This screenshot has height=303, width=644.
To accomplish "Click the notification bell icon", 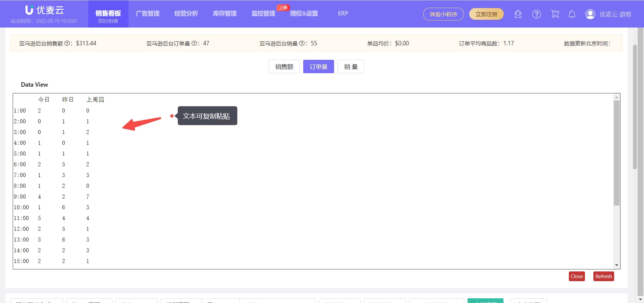I will point(572,14).
